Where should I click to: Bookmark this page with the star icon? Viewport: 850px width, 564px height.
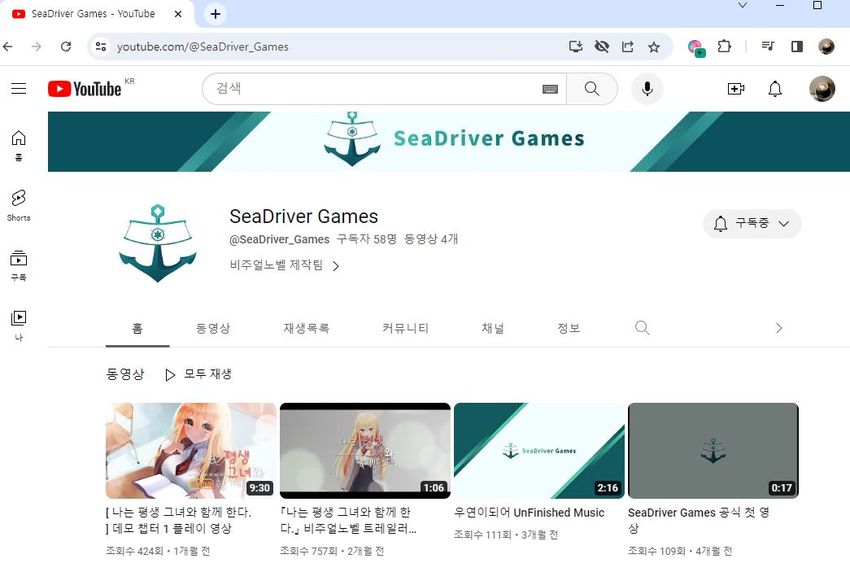pos(654,47)
